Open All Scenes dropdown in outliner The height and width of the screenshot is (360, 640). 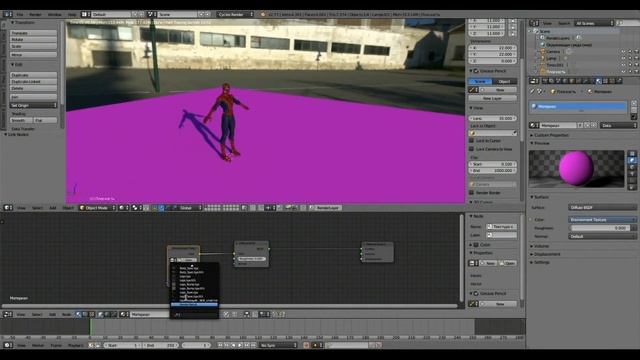point(594,23)
